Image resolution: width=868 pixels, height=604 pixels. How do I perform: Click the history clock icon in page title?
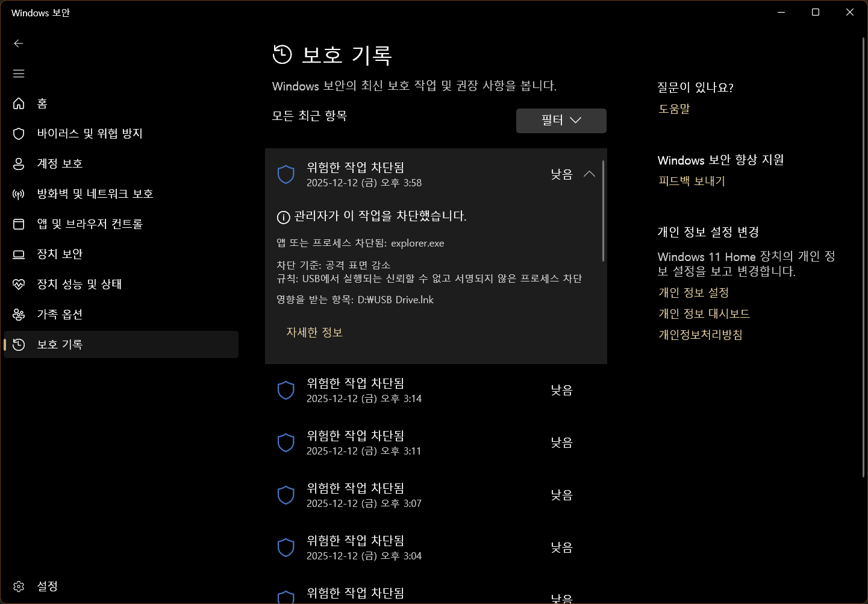282,54
